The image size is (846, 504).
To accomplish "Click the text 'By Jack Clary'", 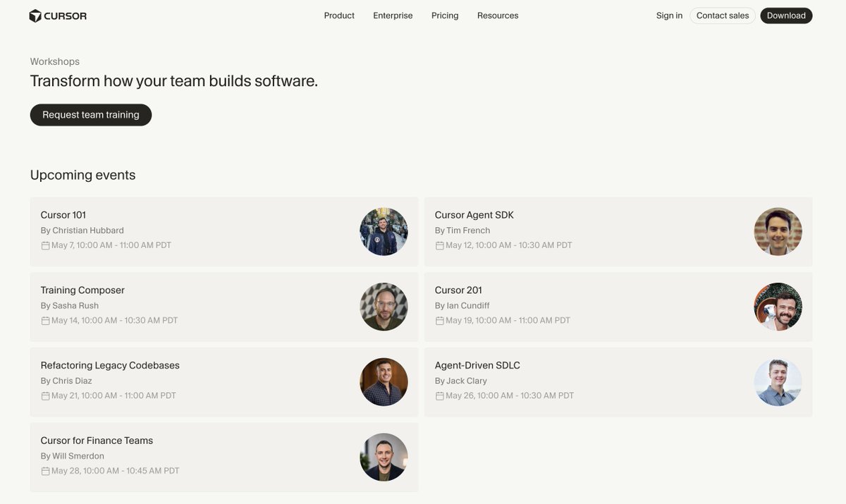I will click(460, 381).
